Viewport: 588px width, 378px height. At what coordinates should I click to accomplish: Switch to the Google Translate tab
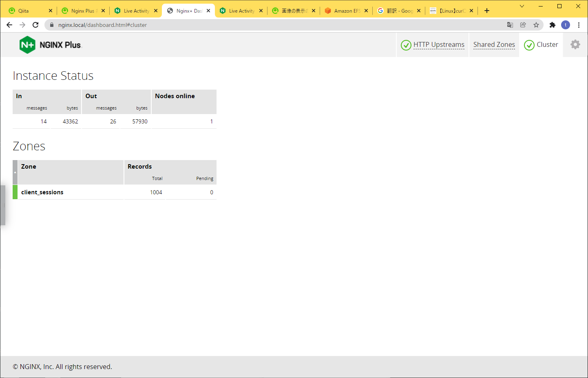coord(399,11)
